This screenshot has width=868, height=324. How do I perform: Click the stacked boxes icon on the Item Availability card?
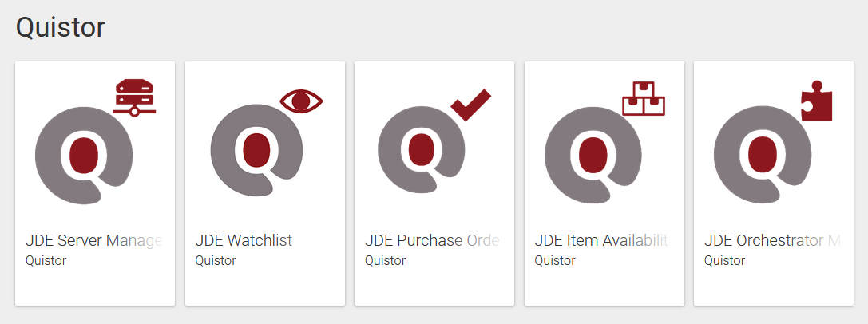(644, 99)
